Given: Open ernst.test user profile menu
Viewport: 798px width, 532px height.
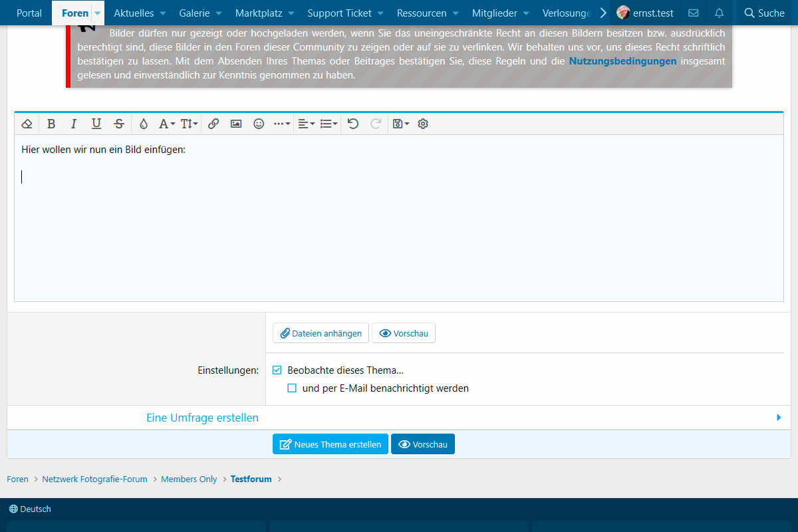Looking at the screenshot, I should pos(645,13).
